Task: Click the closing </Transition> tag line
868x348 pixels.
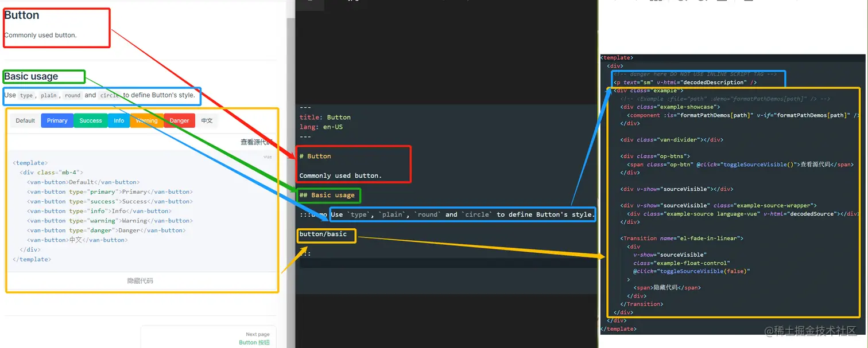Action: 641,304
